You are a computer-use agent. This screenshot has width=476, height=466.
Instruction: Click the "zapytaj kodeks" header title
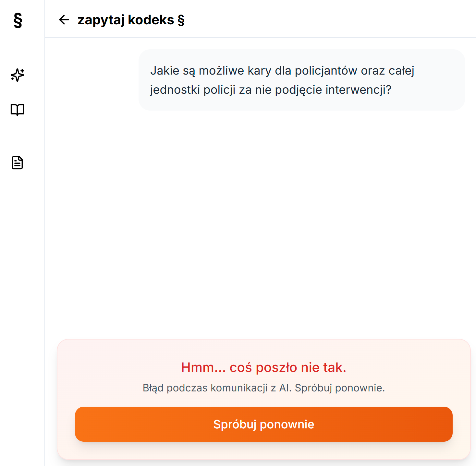click(126, 20)
